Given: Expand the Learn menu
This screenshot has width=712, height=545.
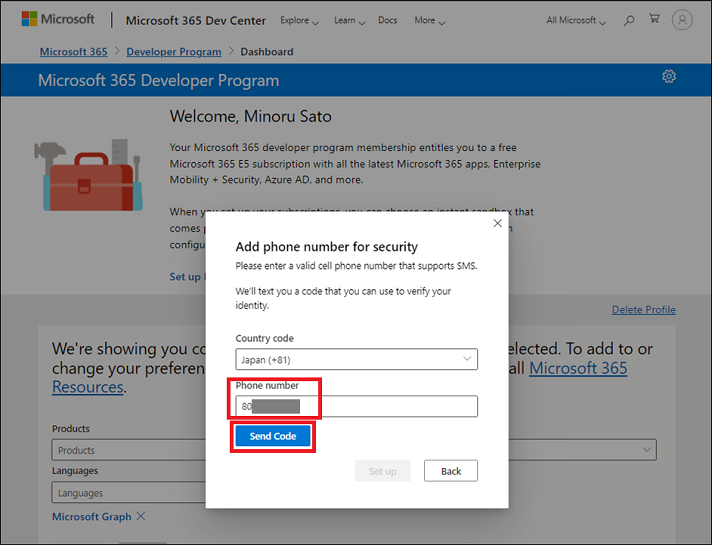Looking at the screenshot, I should tap(349, 20).
